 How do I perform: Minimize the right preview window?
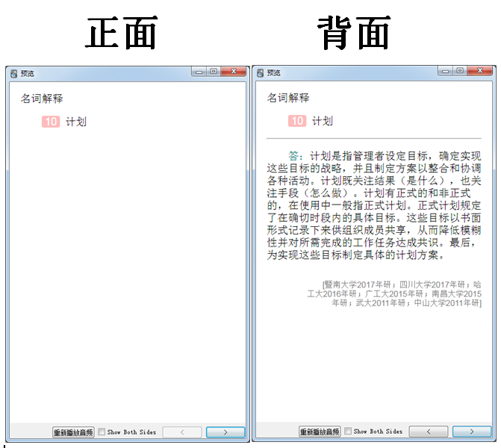(x=446, y=71)
